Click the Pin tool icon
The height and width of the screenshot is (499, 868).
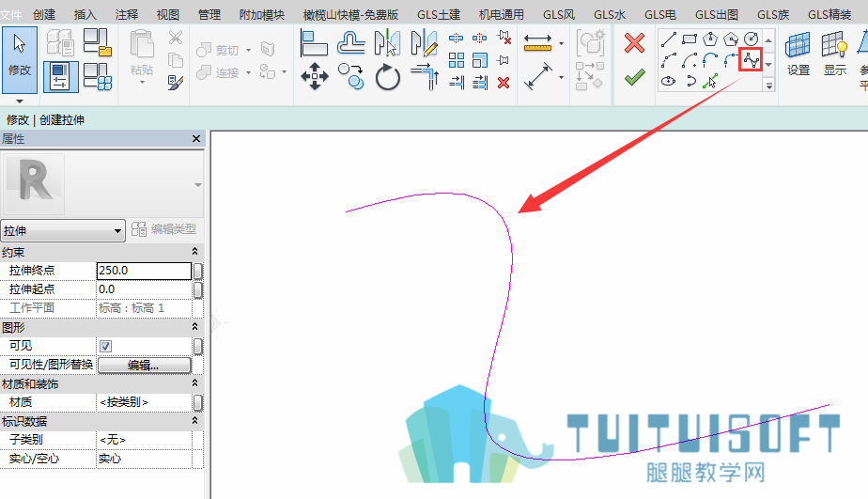(504, 60)
